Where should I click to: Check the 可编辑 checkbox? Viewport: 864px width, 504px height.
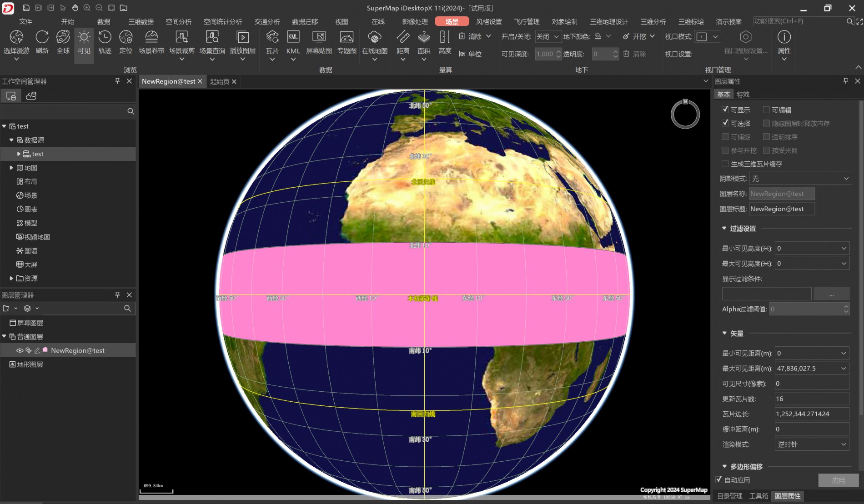pyautogui.click(x=766, y=110)
